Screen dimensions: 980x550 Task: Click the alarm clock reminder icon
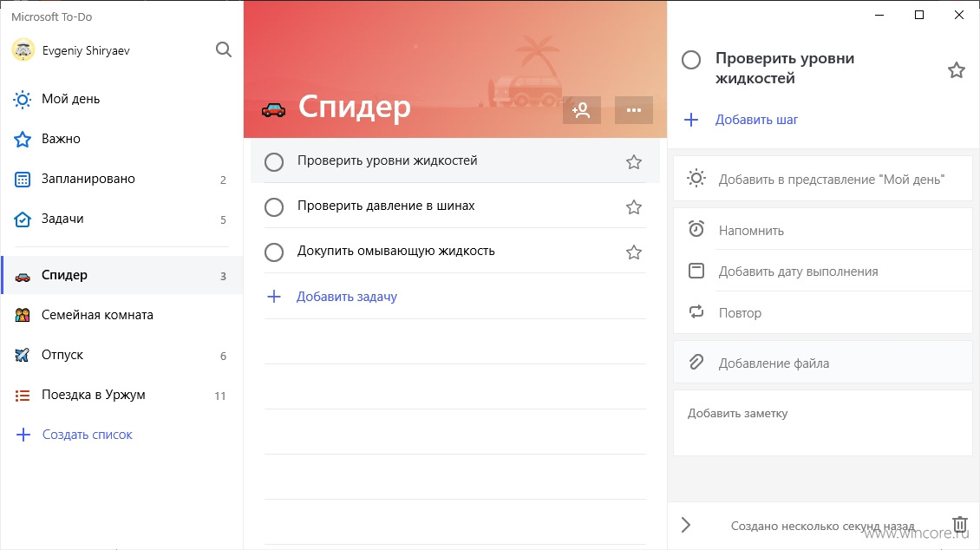click(696, 229)
